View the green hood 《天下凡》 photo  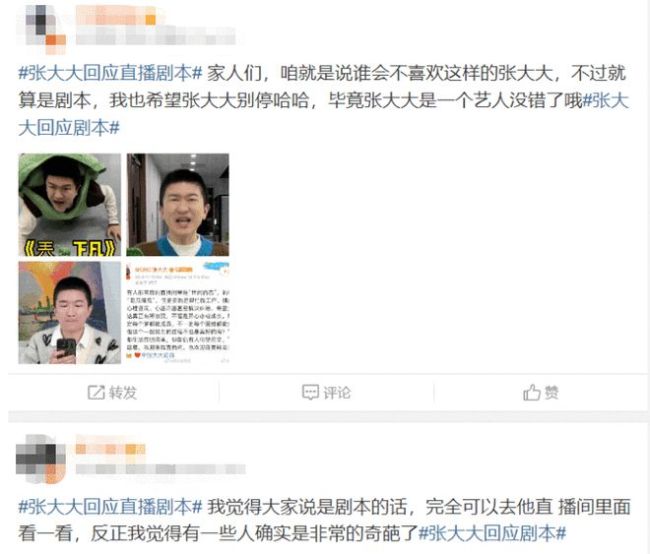(x=70, y=205)
